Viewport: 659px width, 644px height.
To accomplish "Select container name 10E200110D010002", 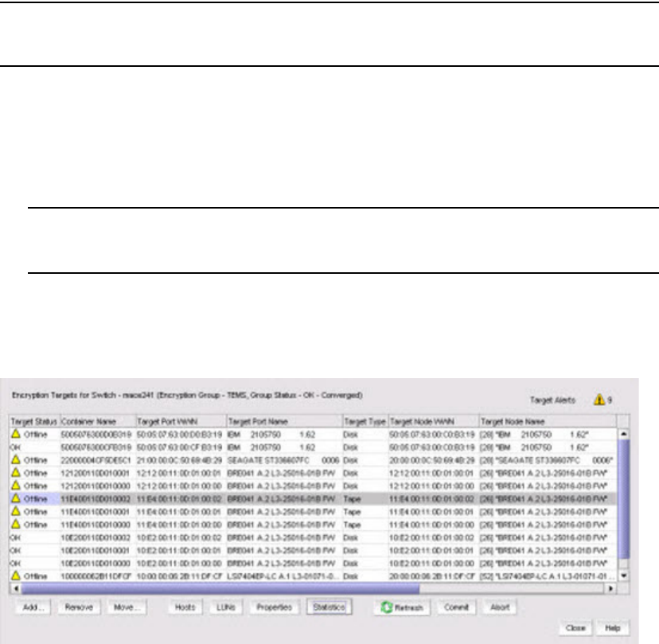I will click(96, 537).
